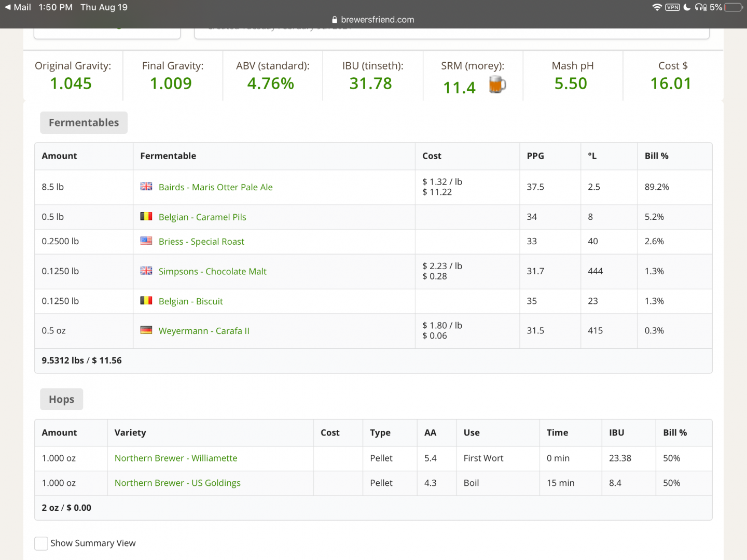Click the beer mug SRM color icon
This screenshot has width=747, height=560.
click(497, 85)
